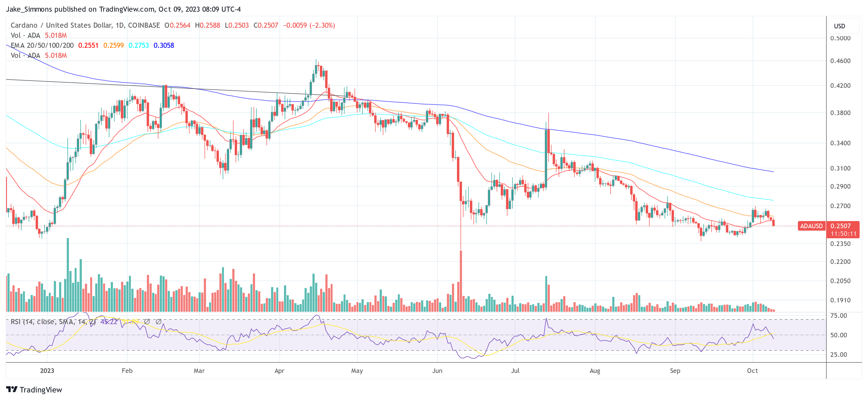Click the Feb label on time axis
The image size is (868, 400).
tap(127, 371)
